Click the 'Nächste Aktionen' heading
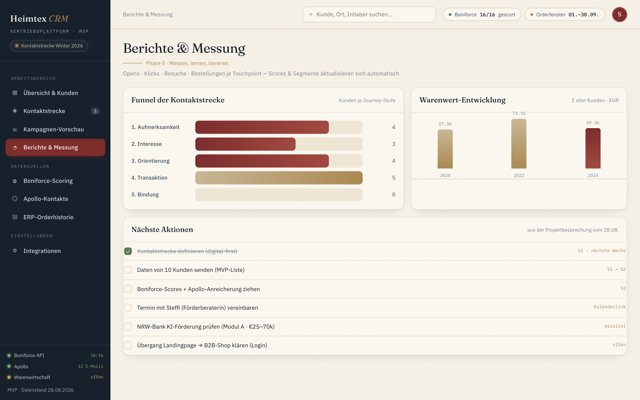The width and height of the screenshot is (640, 400). pyautogui.click(x=162, y=229)
